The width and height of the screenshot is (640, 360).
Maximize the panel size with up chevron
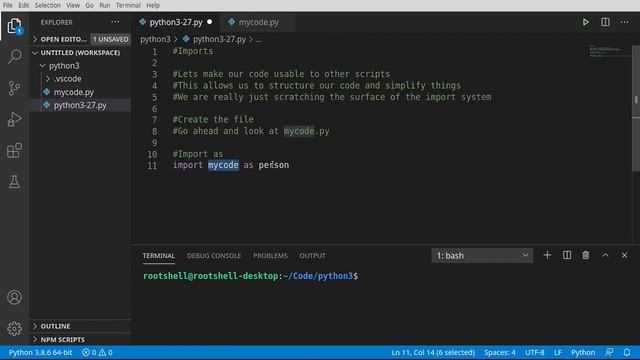tap(605, 255)
